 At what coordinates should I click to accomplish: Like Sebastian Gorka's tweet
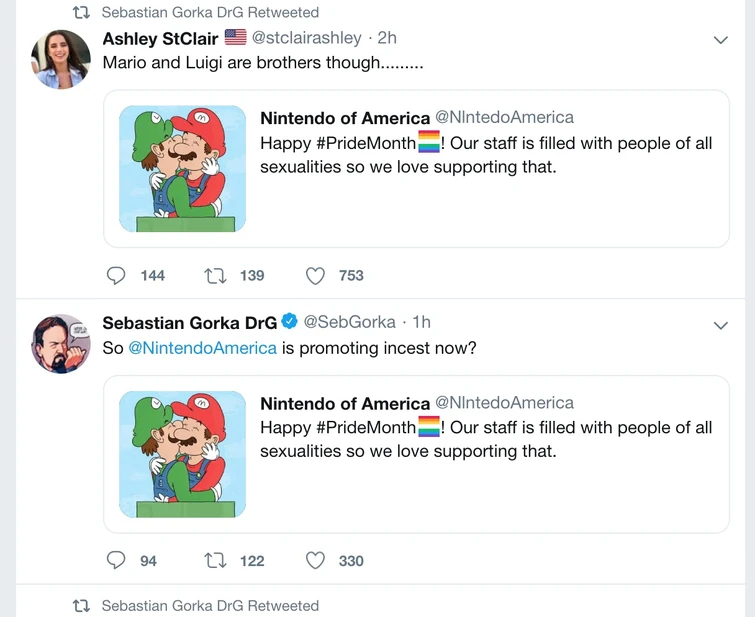[315, 561]
